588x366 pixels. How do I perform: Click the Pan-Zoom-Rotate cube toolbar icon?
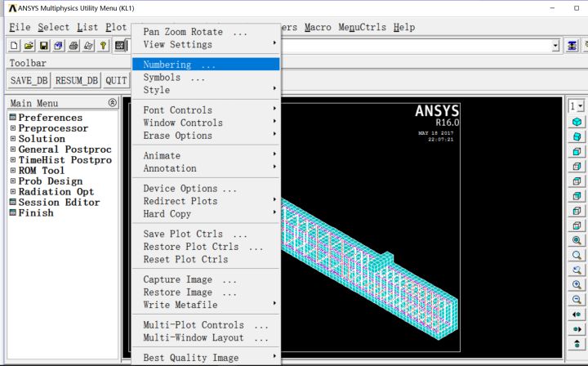click(x=59, y=46)
